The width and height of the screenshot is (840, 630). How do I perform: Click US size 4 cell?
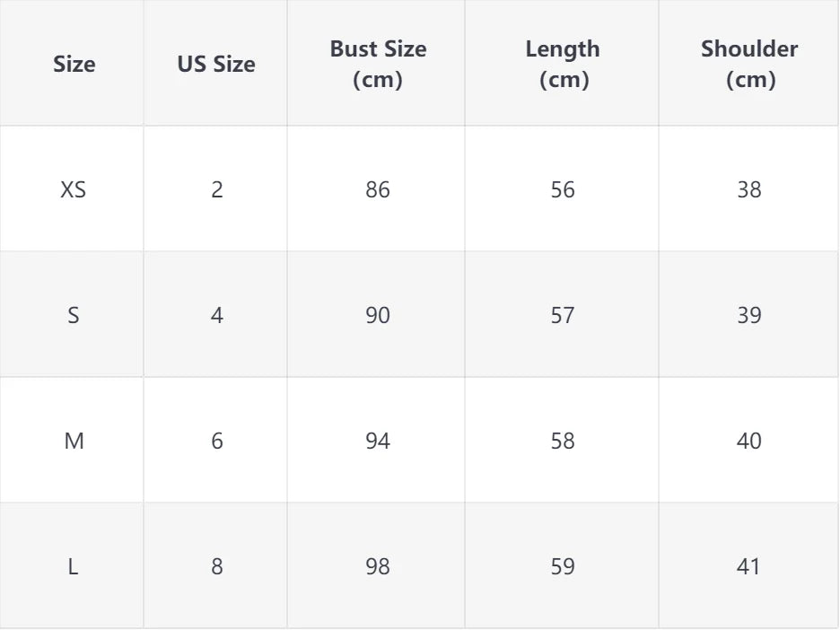[216, 315]
